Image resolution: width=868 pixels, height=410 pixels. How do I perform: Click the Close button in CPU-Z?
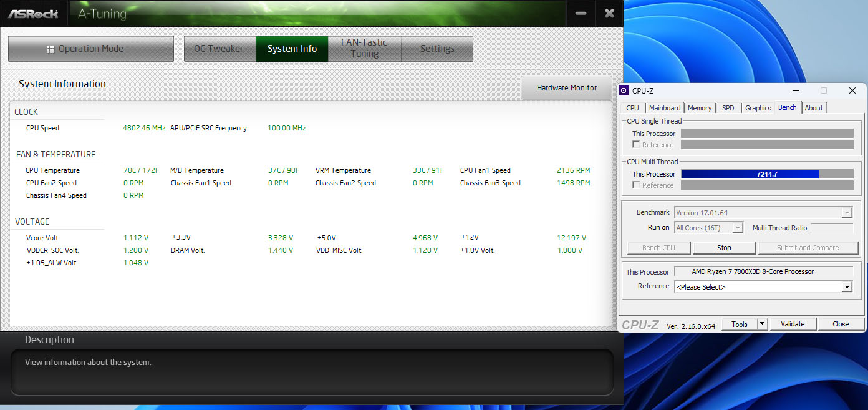coord(841,324)
